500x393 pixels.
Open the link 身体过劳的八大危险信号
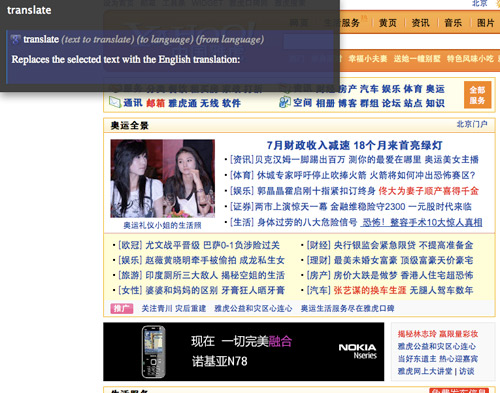pos(307,222)
